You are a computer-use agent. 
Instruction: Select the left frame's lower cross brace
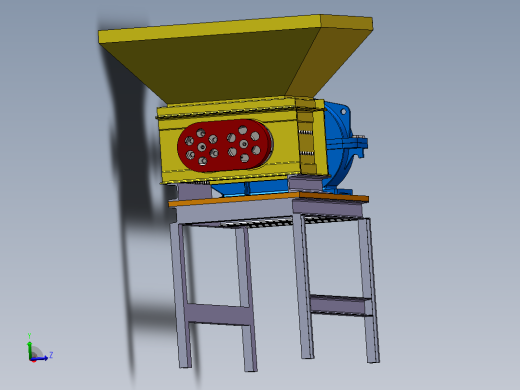219,314
